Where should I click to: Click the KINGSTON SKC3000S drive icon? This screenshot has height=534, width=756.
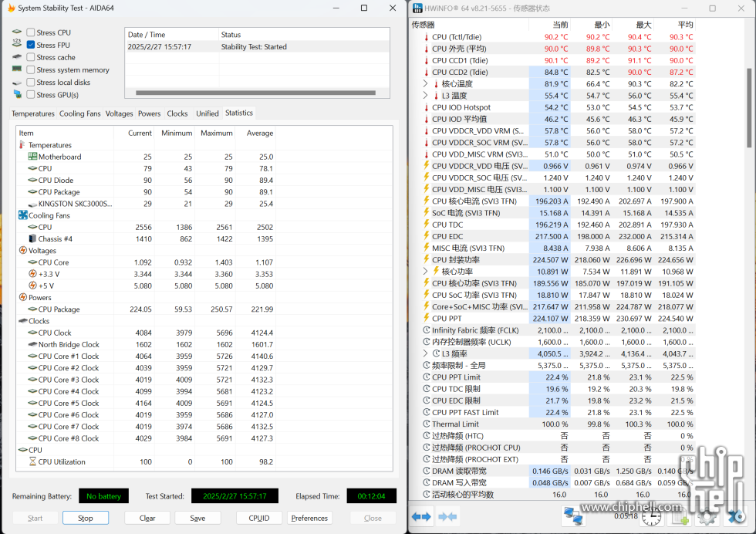coord(32,204)
